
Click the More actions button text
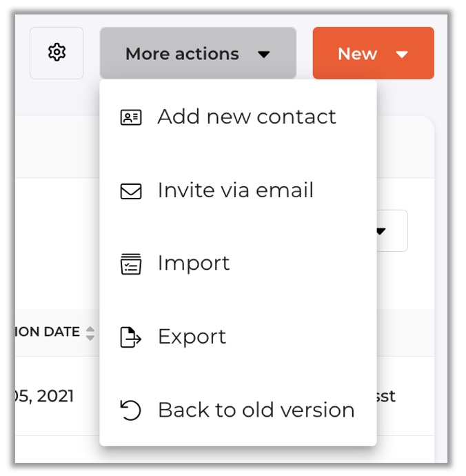pos(182,54)
